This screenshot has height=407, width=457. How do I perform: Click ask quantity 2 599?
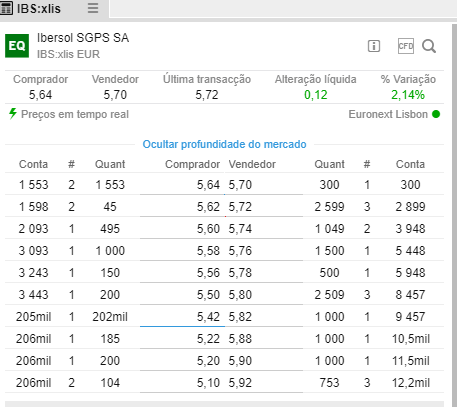(x=329, y=207)
